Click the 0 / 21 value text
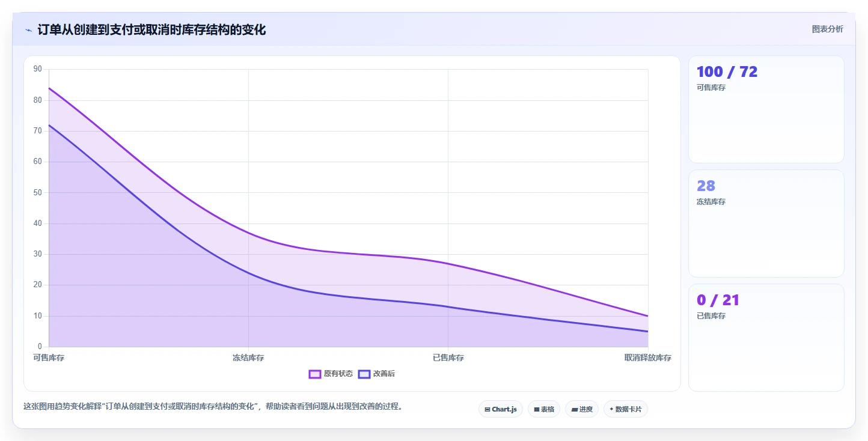868x441 pixels. [x=718, y=300]
